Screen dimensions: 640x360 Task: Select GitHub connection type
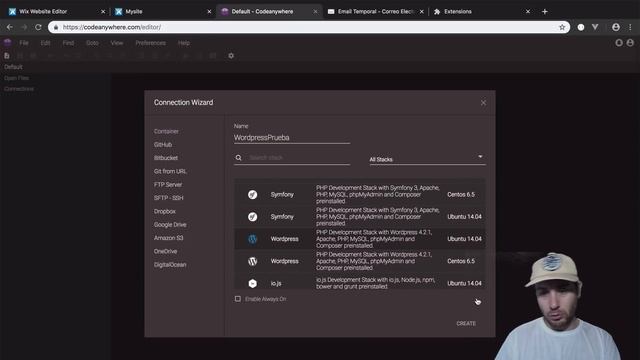(x=163, y=144)
